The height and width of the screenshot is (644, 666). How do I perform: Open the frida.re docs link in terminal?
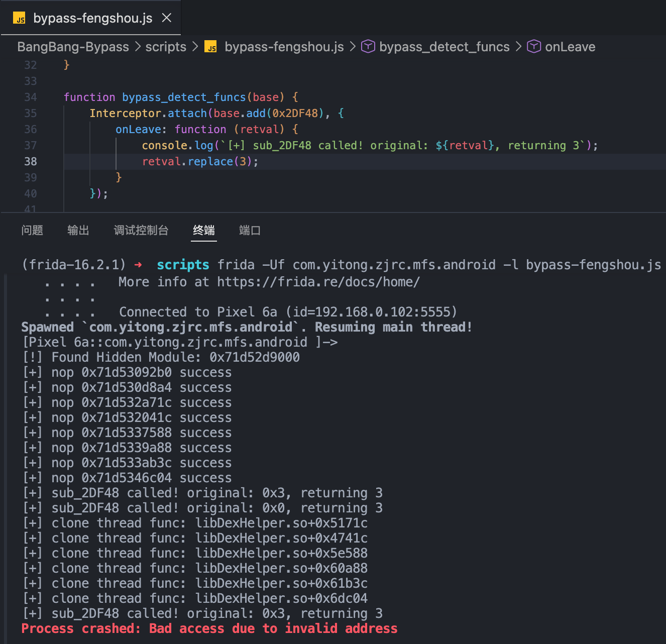[x=318, y=282]
